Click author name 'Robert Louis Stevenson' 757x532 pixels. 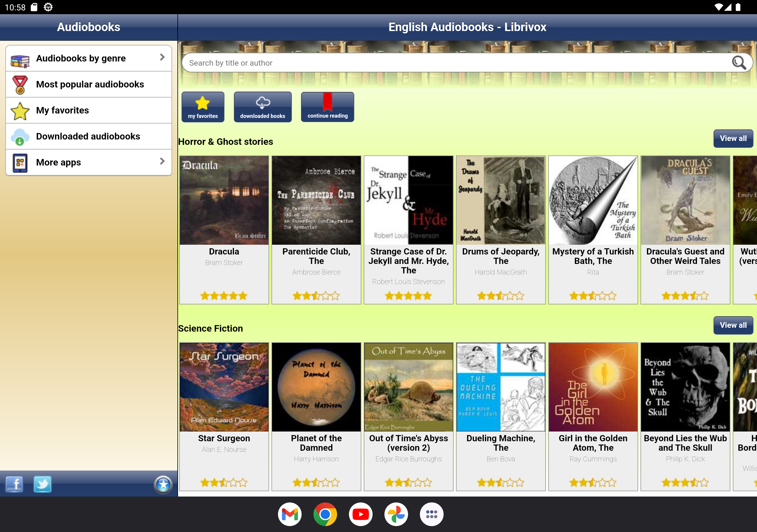[408, 282]
